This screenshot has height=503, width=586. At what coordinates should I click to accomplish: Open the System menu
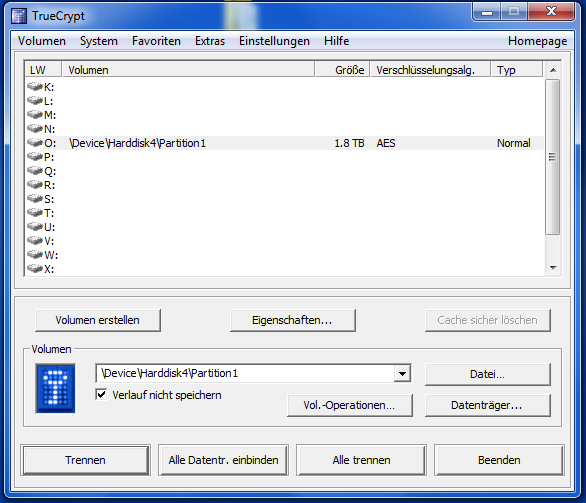coord(99,41)
